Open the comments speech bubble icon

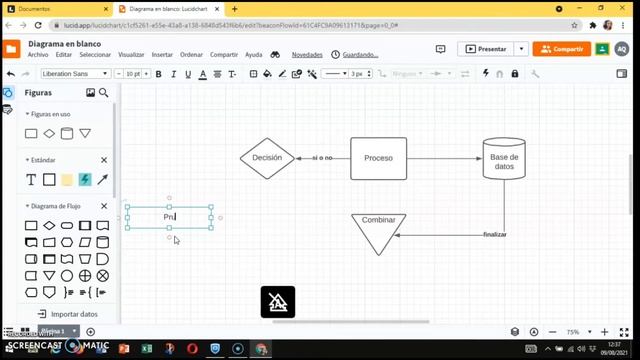click(x=440, y=49)
